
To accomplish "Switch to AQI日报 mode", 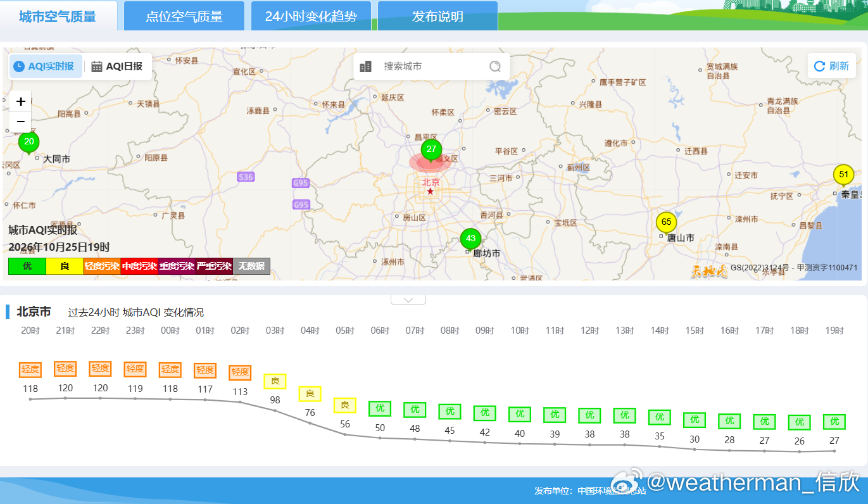I will (117, 66).
